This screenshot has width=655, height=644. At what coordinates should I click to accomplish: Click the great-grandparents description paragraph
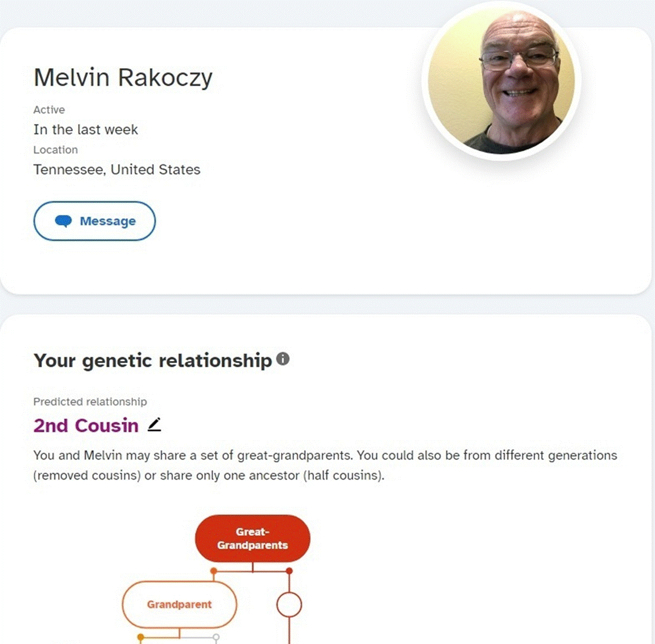(x=325, y=466)
